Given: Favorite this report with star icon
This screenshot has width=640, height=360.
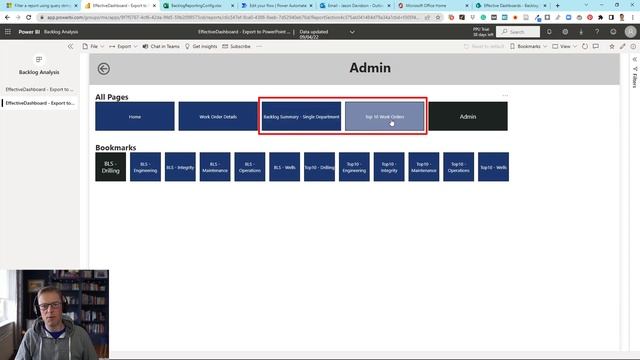Looking at the screenshot, I should click(x=612, y=47).
